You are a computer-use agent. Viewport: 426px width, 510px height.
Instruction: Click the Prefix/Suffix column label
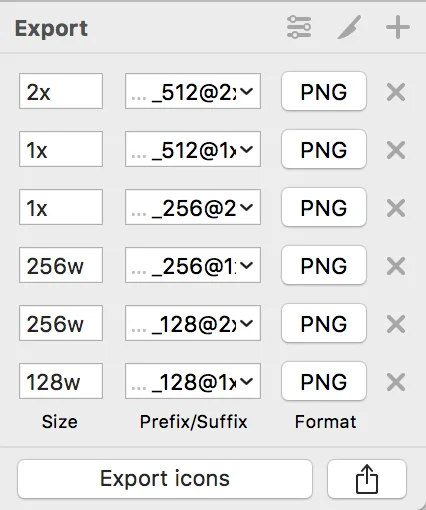193,422
